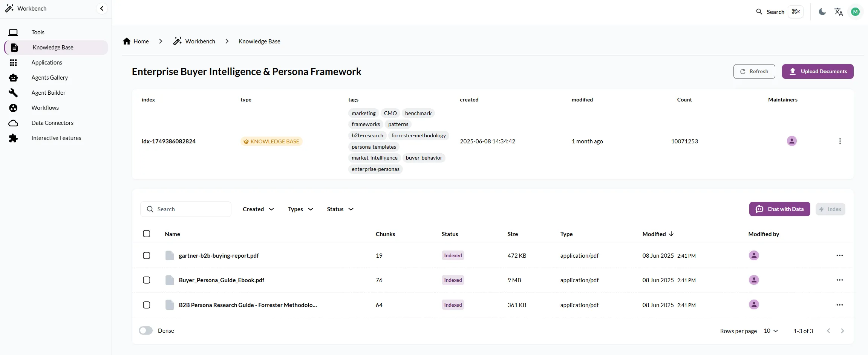Click the Chat with Data button

coord(779,209)
